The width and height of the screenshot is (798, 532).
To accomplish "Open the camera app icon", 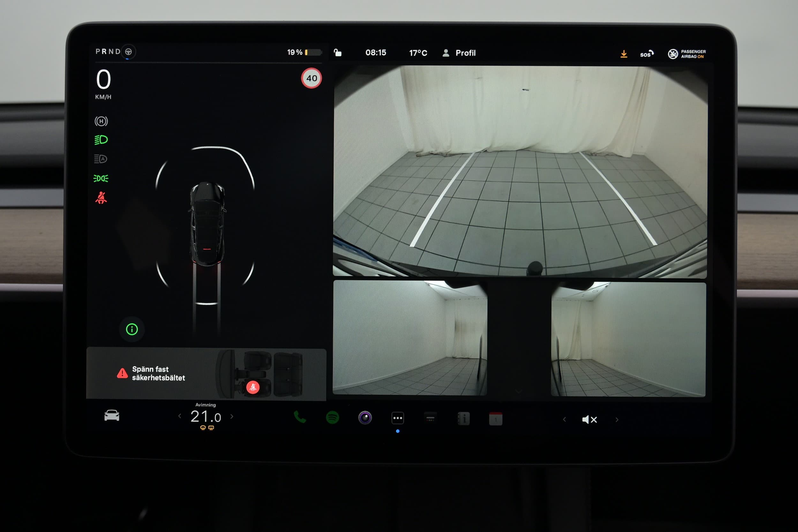I will point(365,418).
